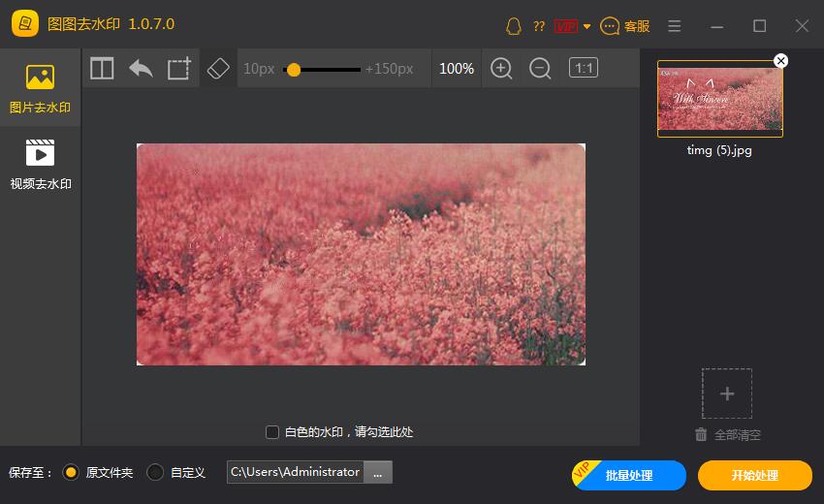The image size is (824, 504).
Task: Click the brush size slider handle
Action: click(294, 70)
